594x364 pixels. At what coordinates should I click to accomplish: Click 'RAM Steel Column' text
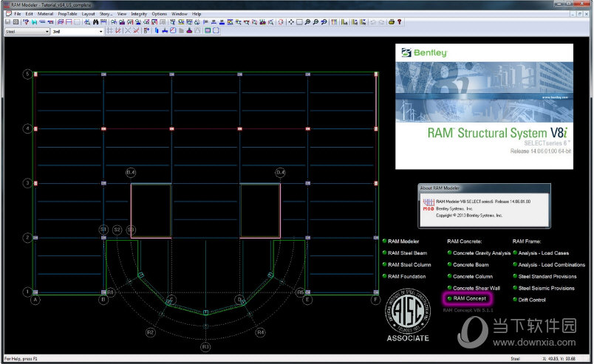click(x=409, y=265)
